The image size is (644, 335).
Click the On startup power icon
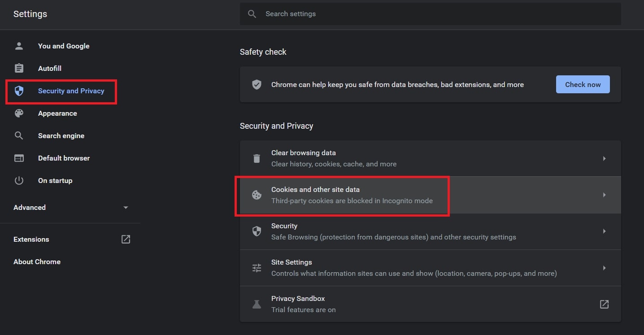click(19, 180)
